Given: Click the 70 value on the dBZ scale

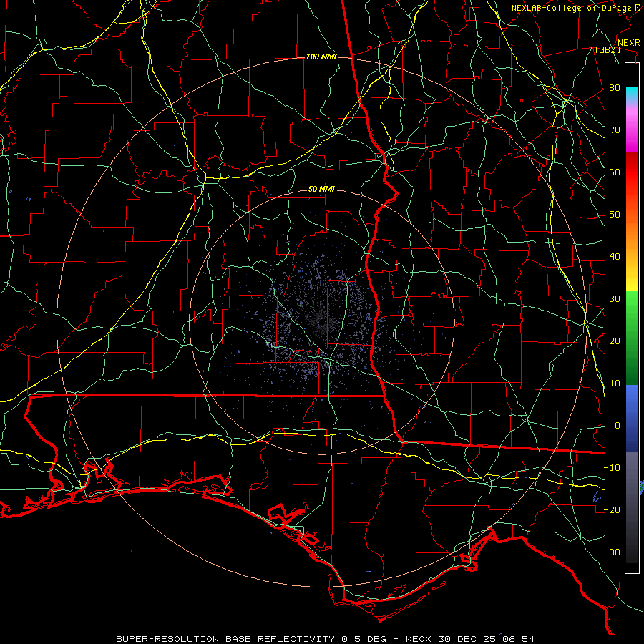Looking at the screenshot, I should pos(615,130).
